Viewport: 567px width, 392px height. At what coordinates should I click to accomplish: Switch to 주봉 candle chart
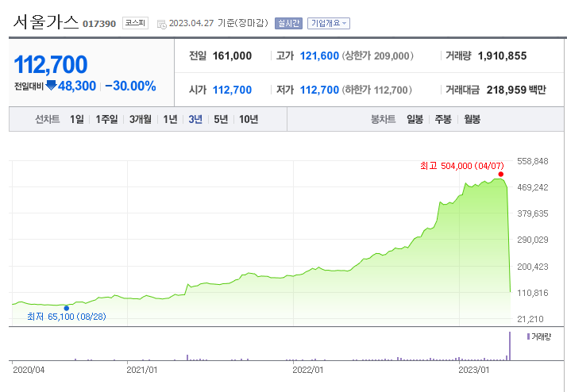click(x=443, y=119)
